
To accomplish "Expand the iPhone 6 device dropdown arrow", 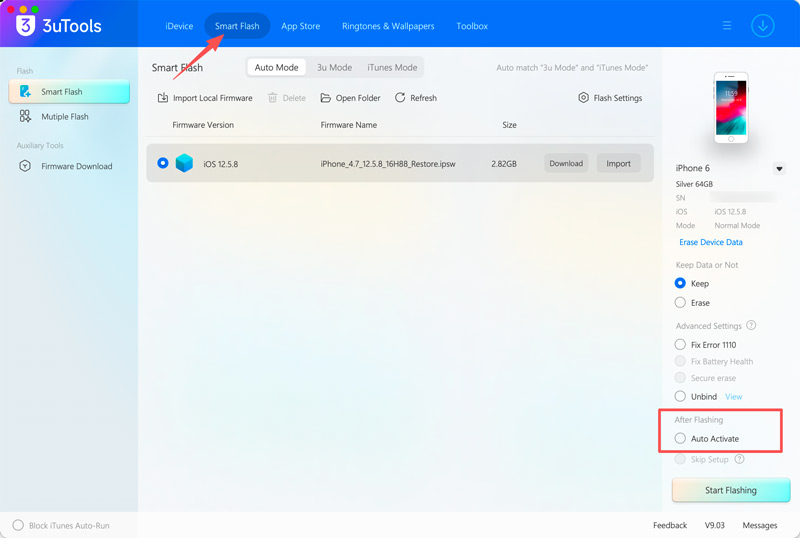I will 779,168.
